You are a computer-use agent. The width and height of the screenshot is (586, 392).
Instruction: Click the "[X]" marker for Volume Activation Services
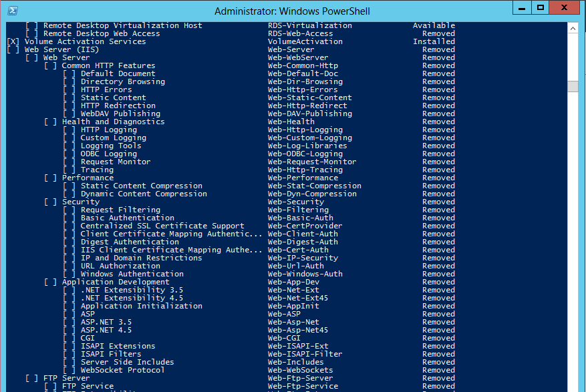13,41
